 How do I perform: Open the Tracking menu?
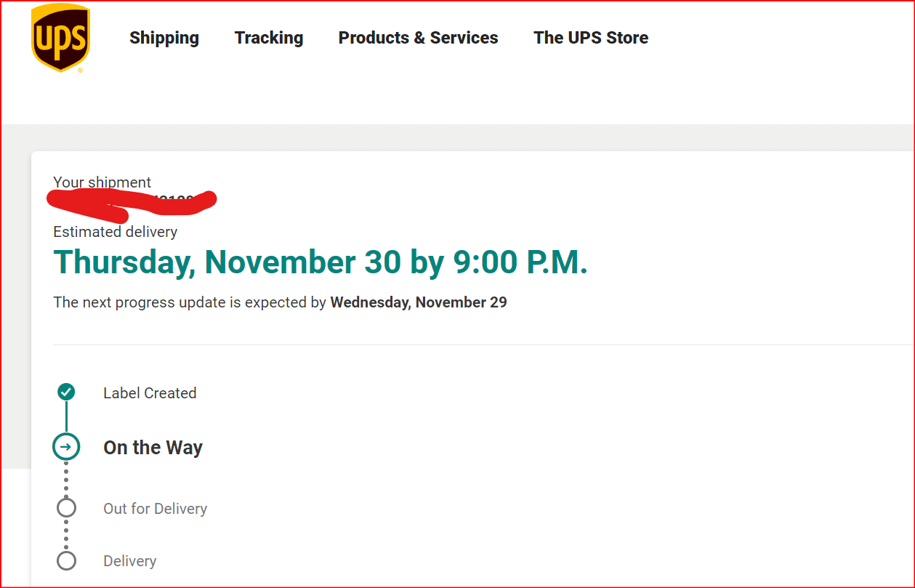(x=269, y=38)
